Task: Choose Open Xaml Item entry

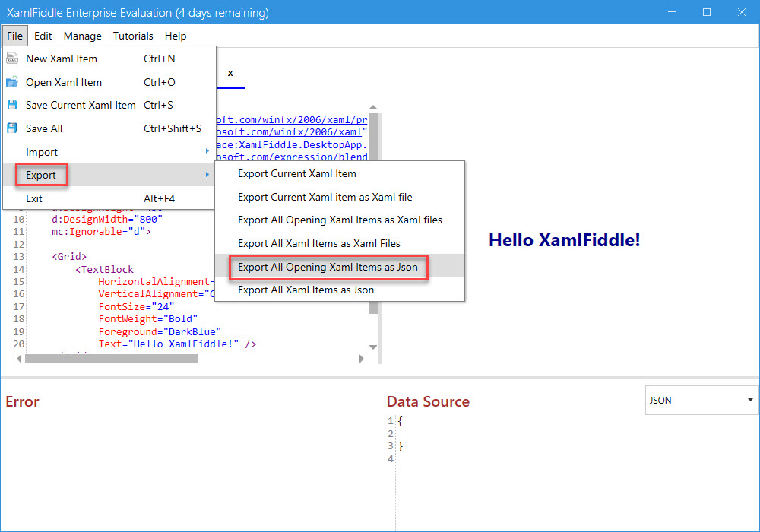Action: 109,82
